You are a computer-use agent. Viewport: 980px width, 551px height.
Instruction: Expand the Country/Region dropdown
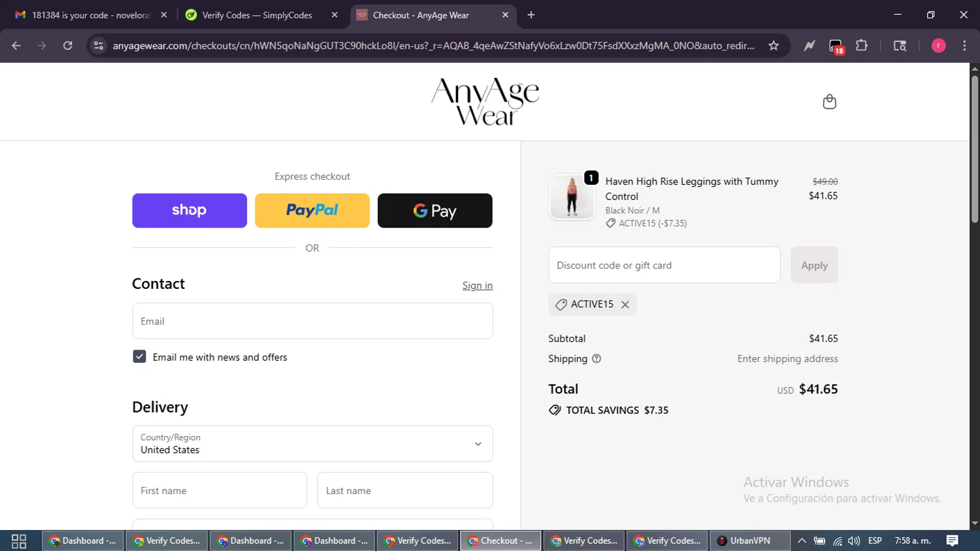(312, 444)
